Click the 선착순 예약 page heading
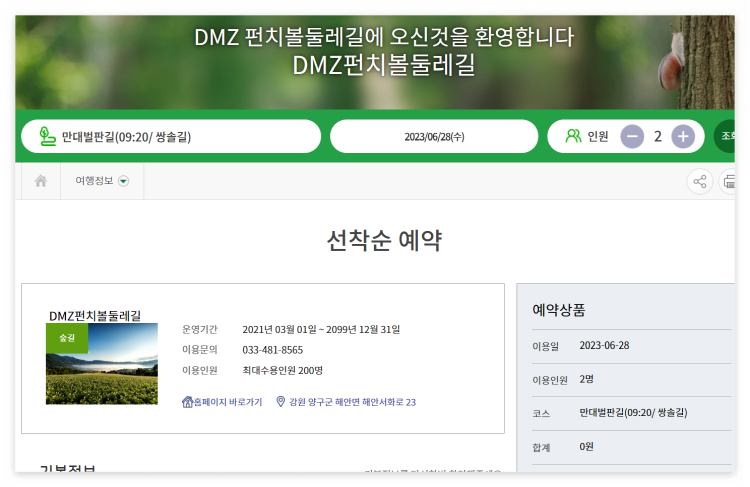Image resolution: width=750 pixels, height=487 pixels. click(384, 240)
